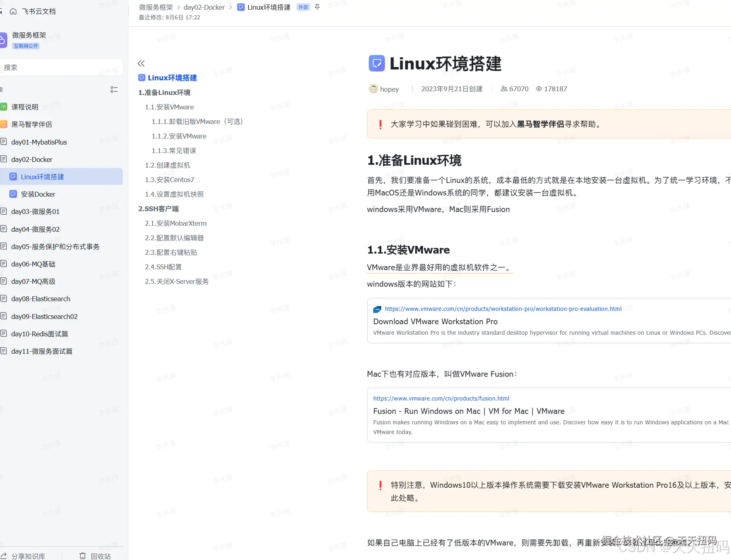This screenshot has height=560, width=731.
Task: Jump to outline section 1.2.创建虚拟机
Action: click(x=168, y=165)
